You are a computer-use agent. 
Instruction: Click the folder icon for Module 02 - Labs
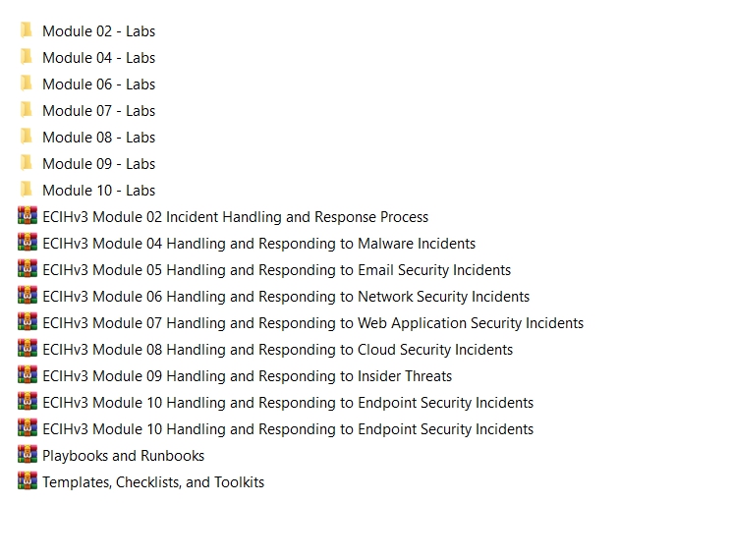26,30
